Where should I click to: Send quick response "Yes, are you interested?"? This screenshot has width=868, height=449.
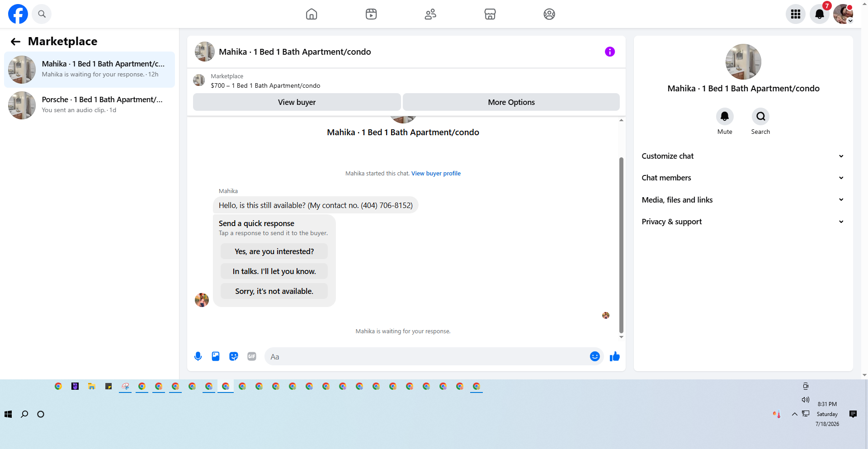(274, 251)
